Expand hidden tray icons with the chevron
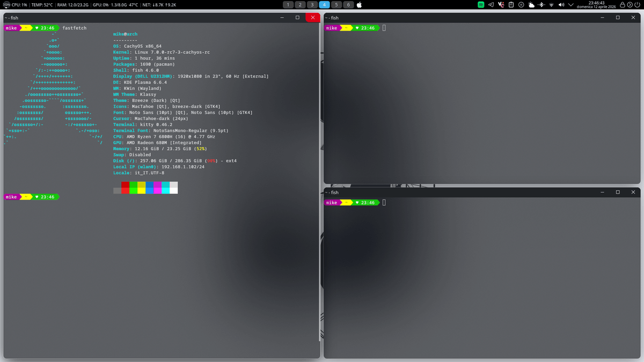Viewport: 644px width, 362px height. pos(570,5)
